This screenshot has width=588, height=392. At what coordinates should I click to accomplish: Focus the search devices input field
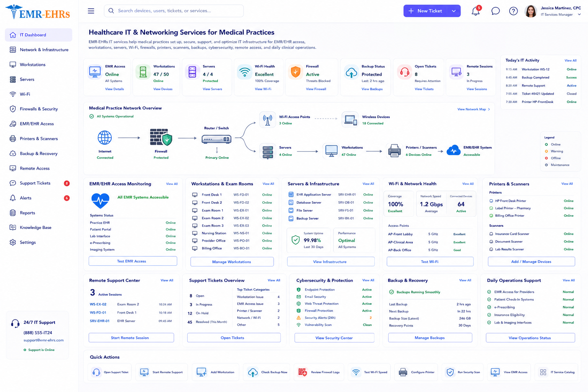point(174,11)
